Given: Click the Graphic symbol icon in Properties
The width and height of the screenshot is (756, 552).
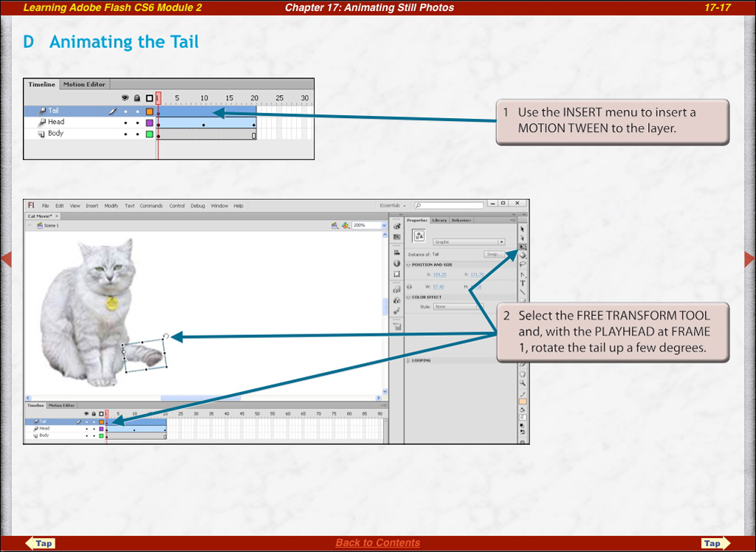Looking at the screenshot, I should (419, 235).
